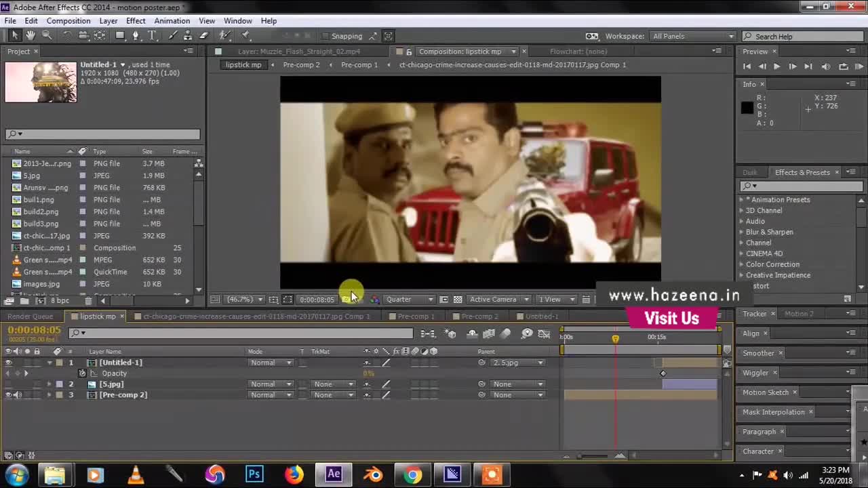Switch to Untitled-1 timeline tab
This screenshot has width=868, height=488.
pos(542,317)
